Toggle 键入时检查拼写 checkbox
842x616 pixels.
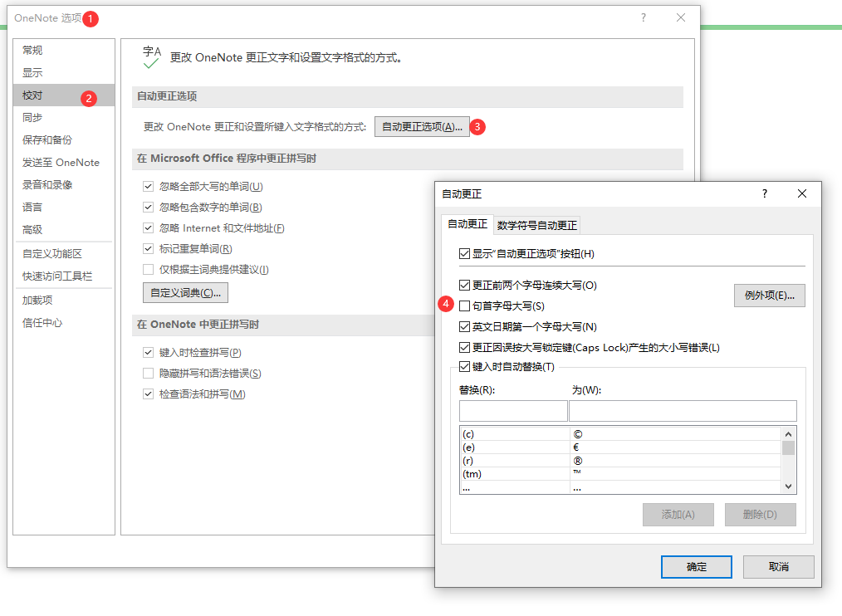pyautogui.click(x=148, y=353)
